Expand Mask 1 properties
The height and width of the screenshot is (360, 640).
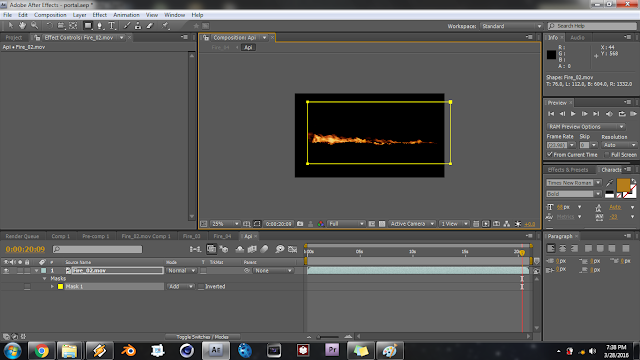[52, 287]
